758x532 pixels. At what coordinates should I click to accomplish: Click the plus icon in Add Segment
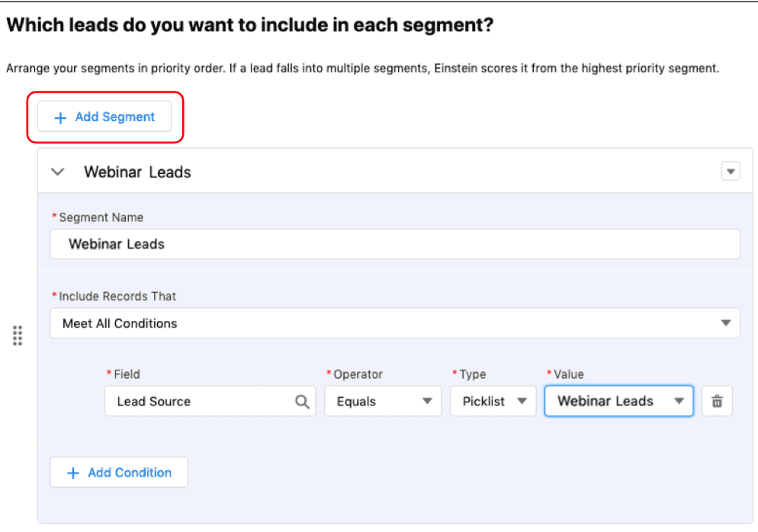click(x=60, y=117)
